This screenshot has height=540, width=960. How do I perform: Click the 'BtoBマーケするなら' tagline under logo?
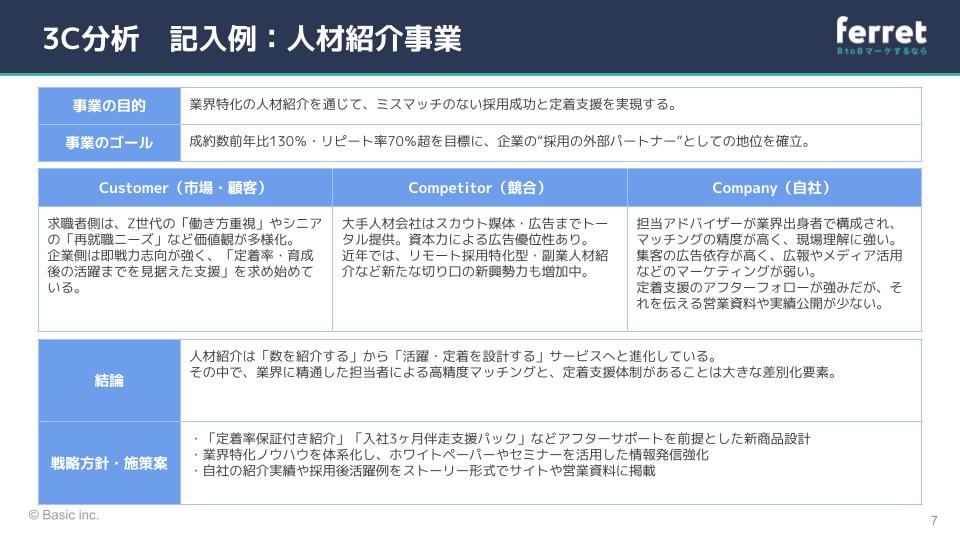[x=882, y=51]
